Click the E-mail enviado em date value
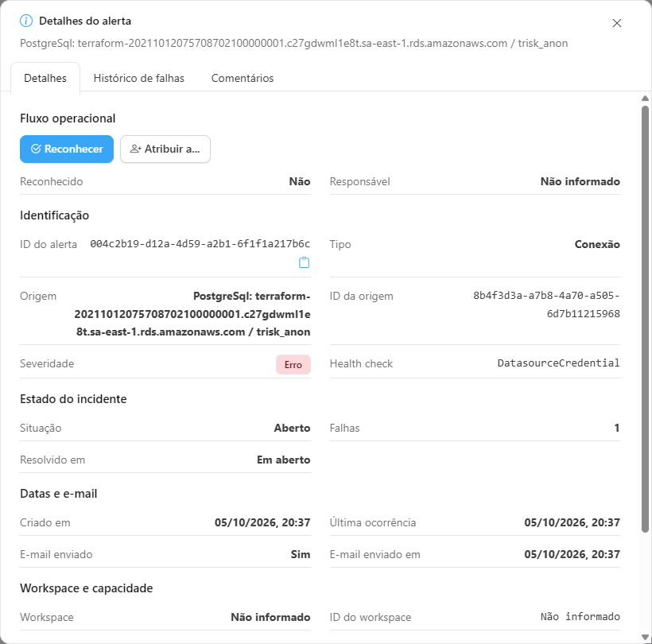The image size is (652, 644). tap(572, 554)
